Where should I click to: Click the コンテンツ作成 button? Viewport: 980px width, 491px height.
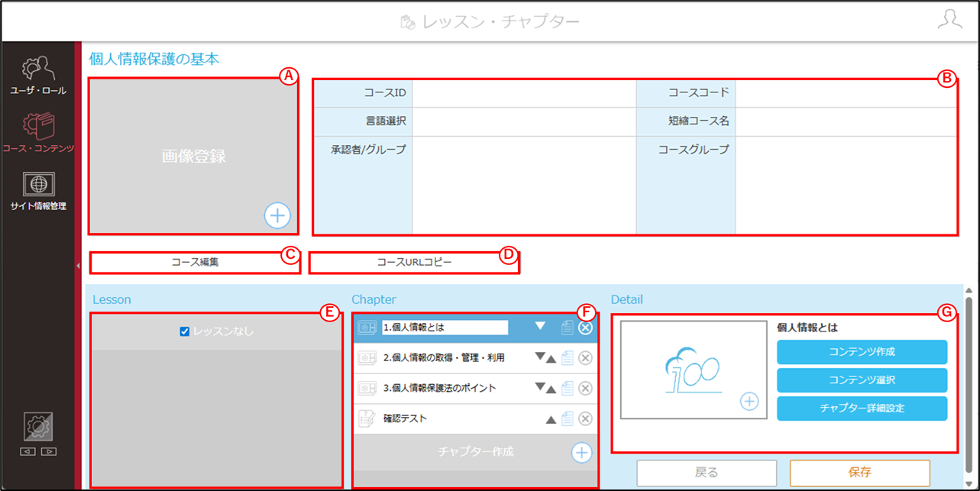pyautogui.click(x=862, y=352)
